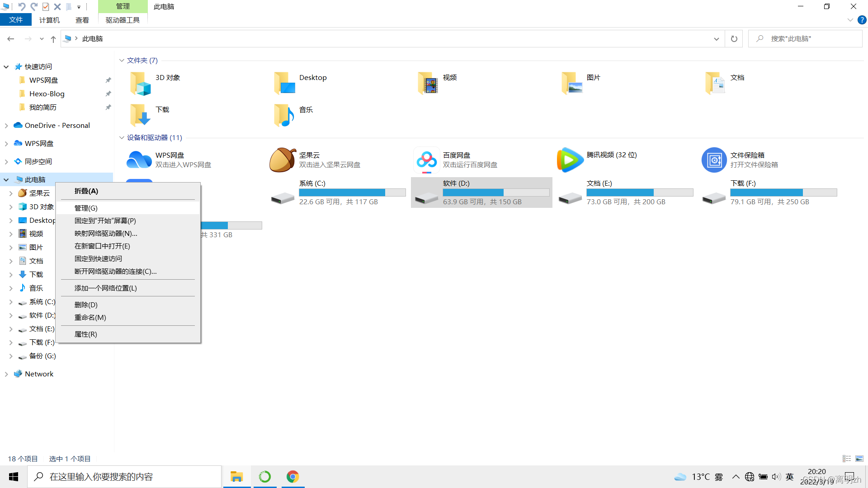Switch to large icons view in status bar
The image size is (868, 488).
pyautogui.click(x=859, y=459)
